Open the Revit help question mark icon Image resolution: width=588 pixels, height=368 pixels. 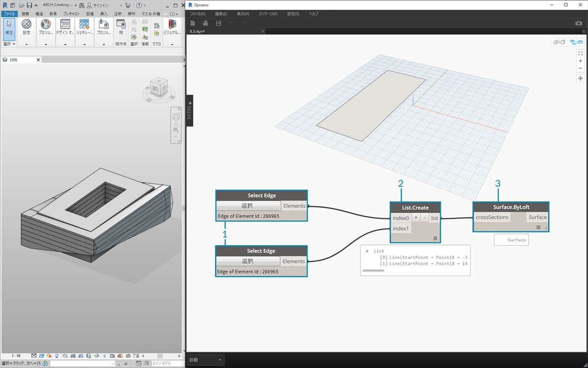point(139,5)
